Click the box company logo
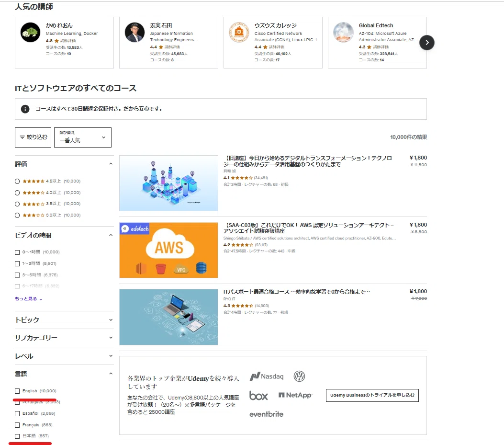Screen dimensions: 504x445 point(258,396)
